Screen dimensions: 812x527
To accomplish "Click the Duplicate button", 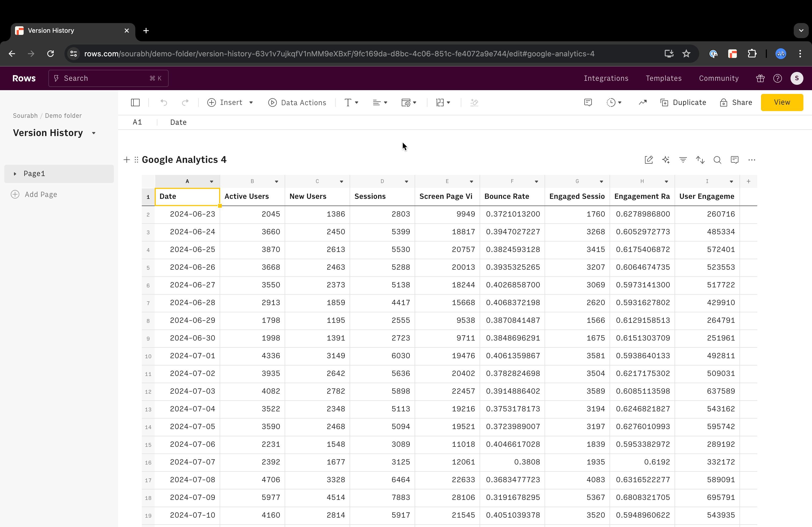I will point(684,102).
